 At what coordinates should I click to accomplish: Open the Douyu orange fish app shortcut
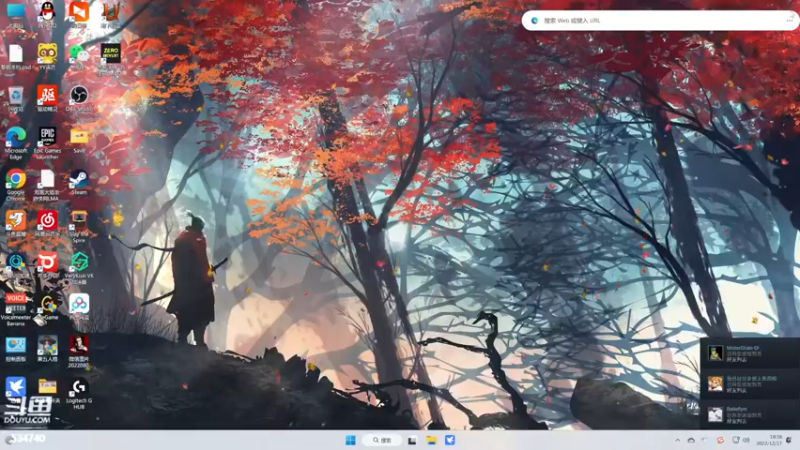(x=16, y=224)
